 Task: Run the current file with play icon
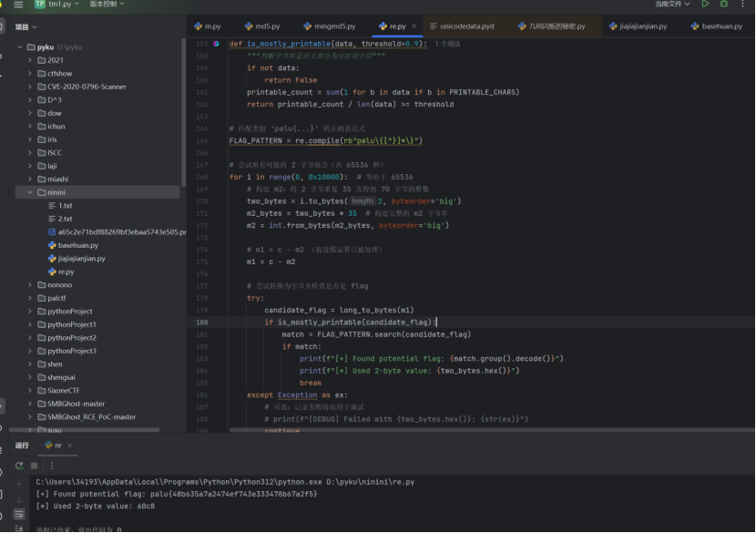(x=705, y=4)
